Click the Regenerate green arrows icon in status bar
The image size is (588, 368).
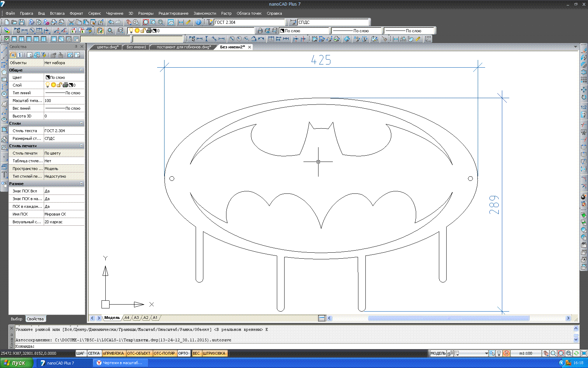click(x=576, y=353)
